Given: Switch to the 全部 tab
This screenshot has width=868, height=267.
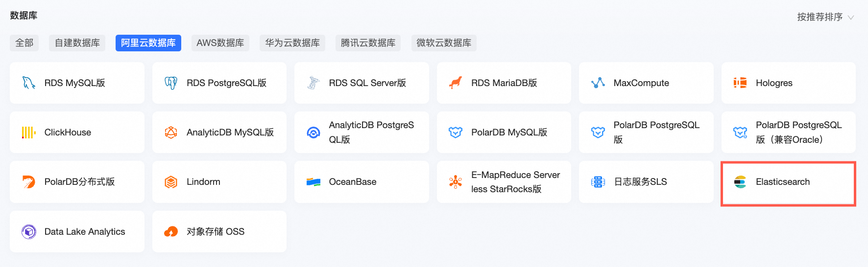Looking at the screenshot, I should point(24,43).
